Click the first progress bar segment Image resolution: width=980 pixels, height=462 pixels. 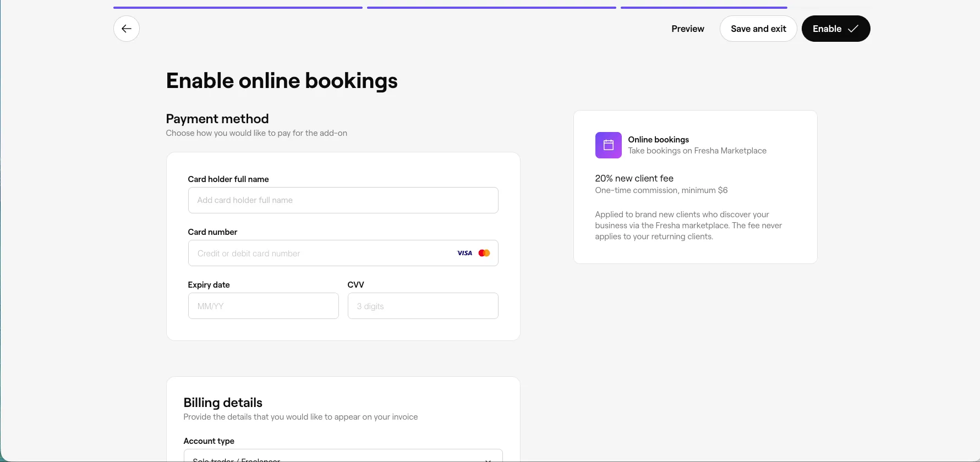[238, 8]
